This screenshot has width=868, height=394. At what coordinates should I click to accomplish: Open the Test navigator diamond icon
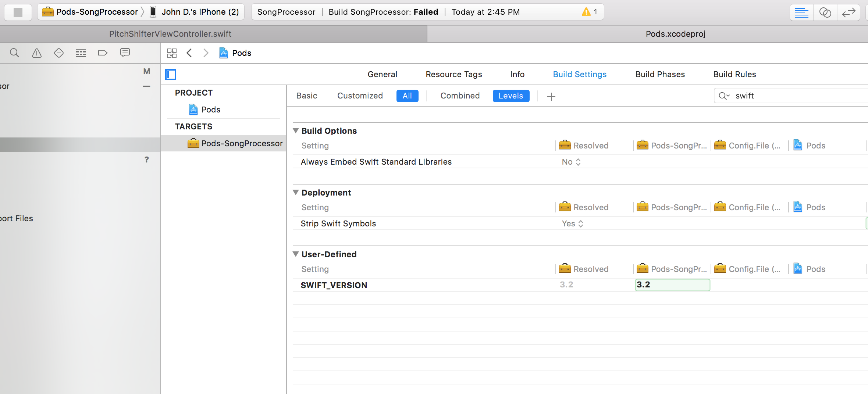click(x=59, y=53)
